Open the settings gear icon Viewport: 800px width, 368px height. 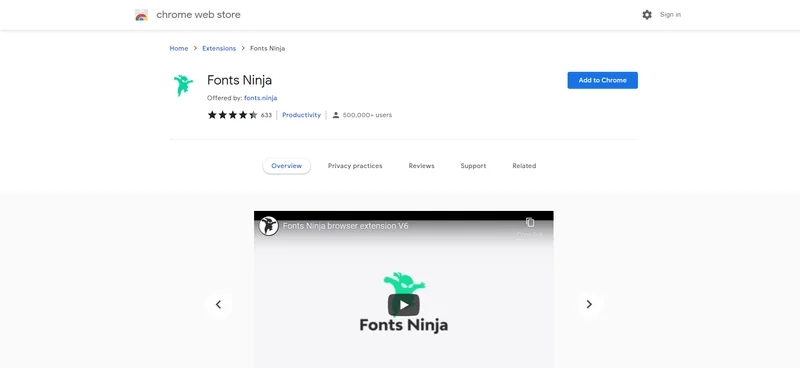pos(647,15)
